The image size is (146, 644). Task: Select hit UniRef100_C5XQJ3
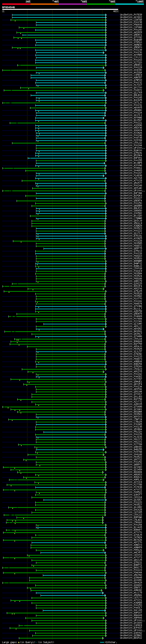coord(131,369)
